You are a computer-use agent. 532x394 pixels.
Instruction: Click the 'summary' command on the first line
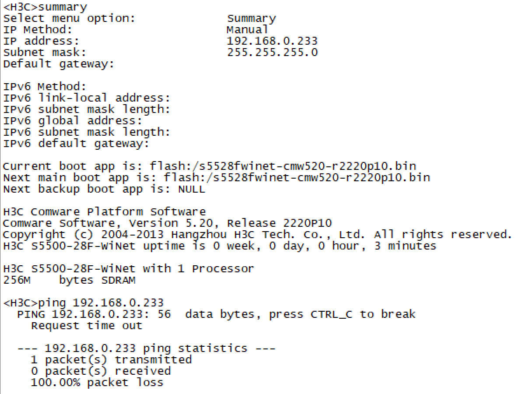63,7
